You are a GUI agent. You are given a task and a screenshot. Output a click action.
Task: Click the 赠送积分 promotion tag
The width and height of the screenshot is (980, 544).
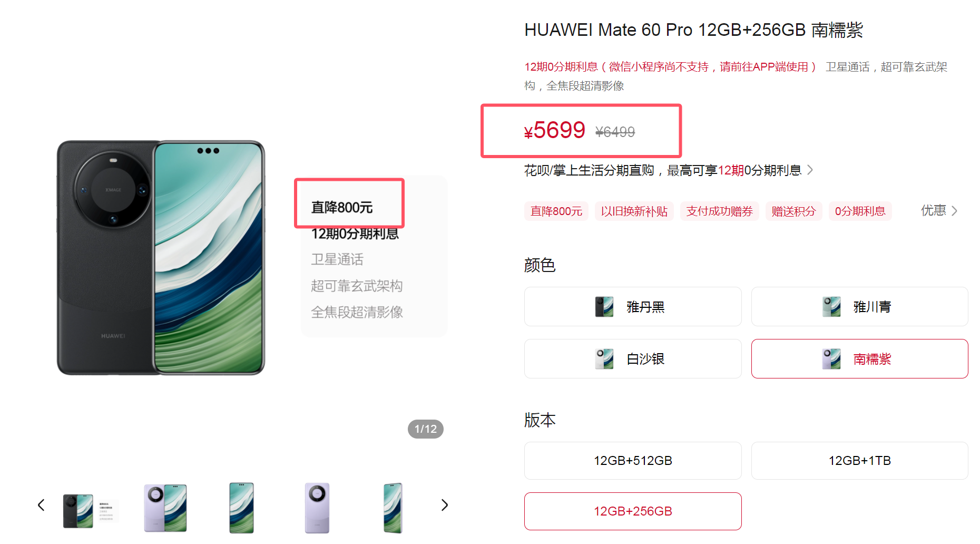point(794,211)
